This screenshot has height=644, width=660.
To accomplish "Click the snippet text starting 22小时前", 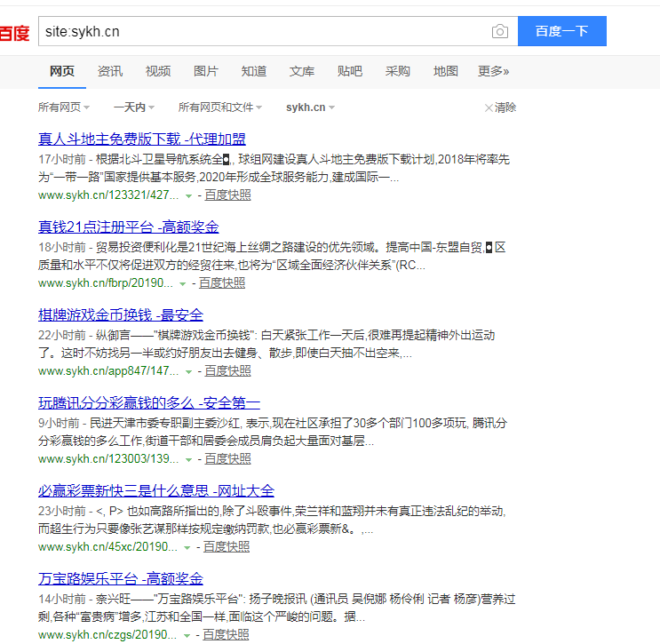I will [x=266, y=344].
